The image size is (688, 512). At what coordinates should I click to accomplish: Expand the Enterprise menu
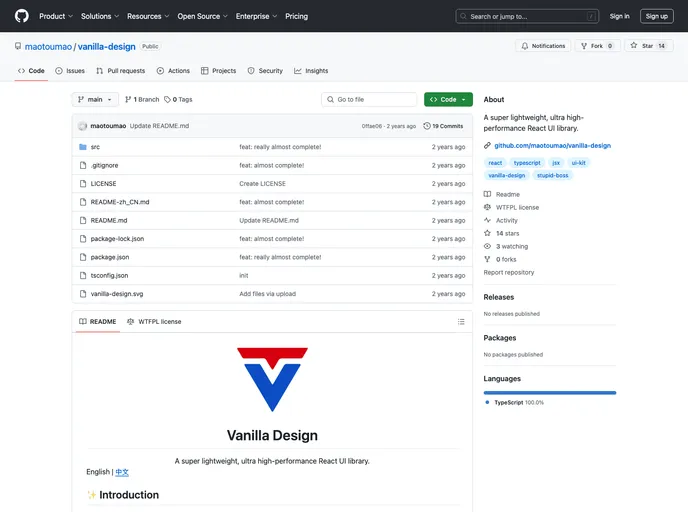pos(256,16)
